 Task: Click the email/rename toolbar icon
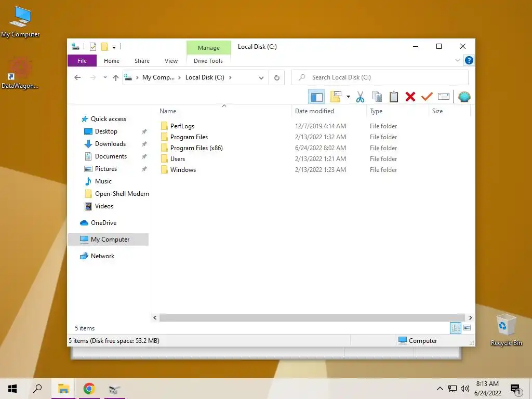pos(444,97)
